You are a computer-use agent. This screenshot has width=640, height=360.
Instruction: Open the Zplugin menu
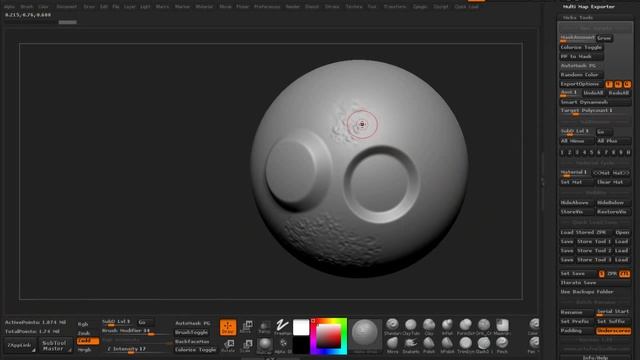pos(420,7)
